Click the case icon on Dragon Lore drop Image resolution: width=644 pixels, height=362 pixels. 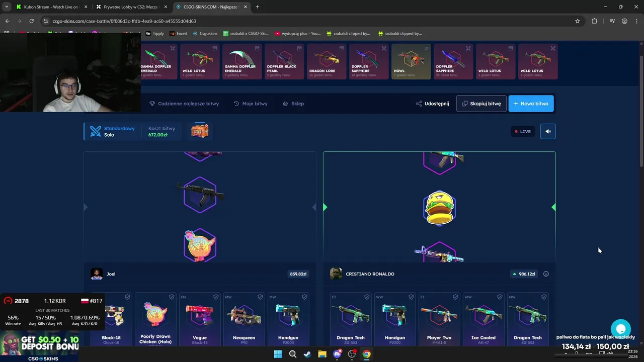(x=342, y=48)
